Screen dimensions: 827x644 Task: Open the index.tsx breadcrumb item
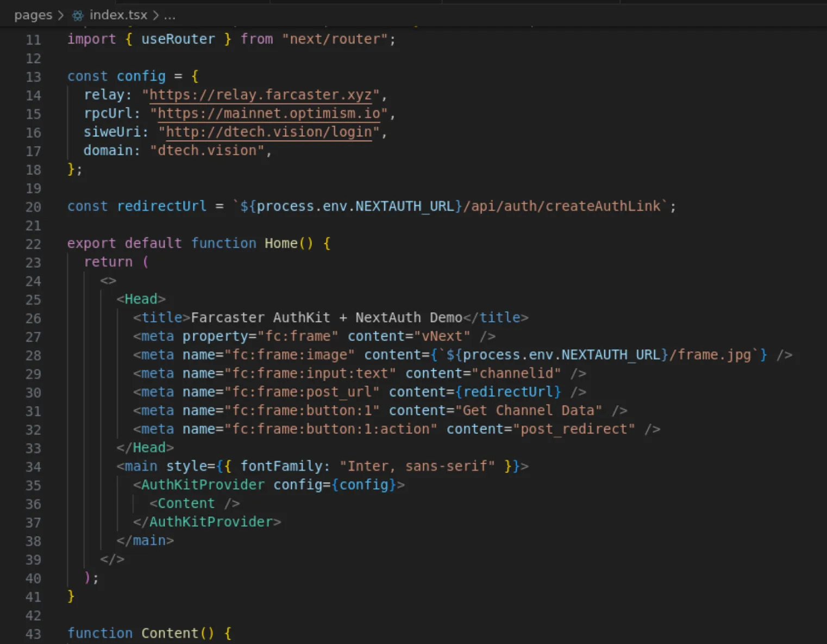pos(118,15)
